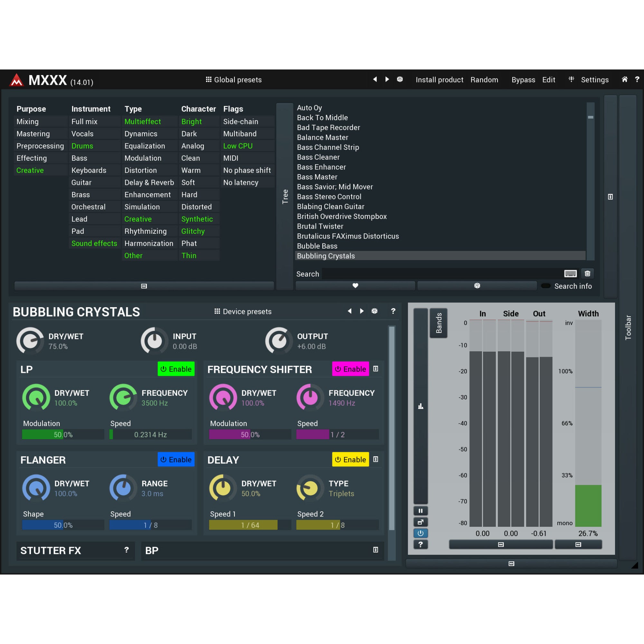
Task: Click the Delay Type knob
Action: 310,488
